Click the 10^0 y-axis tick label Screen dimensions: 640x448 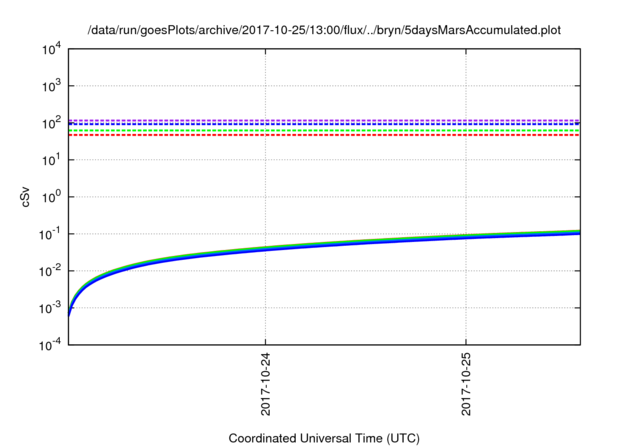point(52,198)
